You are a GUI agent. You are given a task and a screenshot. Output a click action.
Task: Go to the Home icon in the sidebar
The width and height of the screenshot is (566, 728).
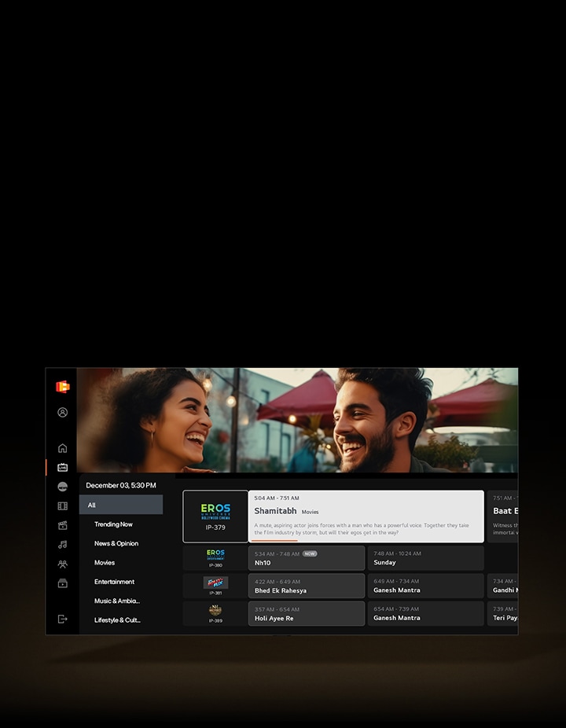(x=63, y=448)
